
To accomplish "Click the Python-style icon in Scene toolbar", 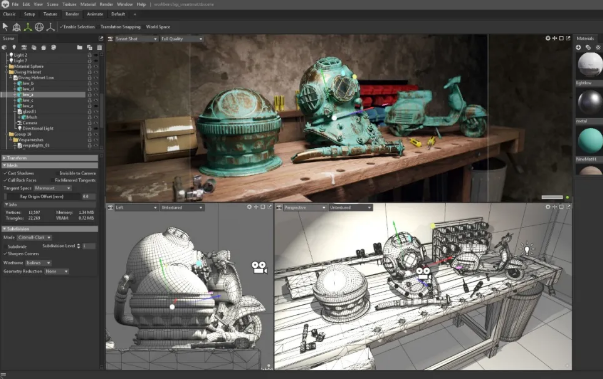I will (x=53, y=47).
